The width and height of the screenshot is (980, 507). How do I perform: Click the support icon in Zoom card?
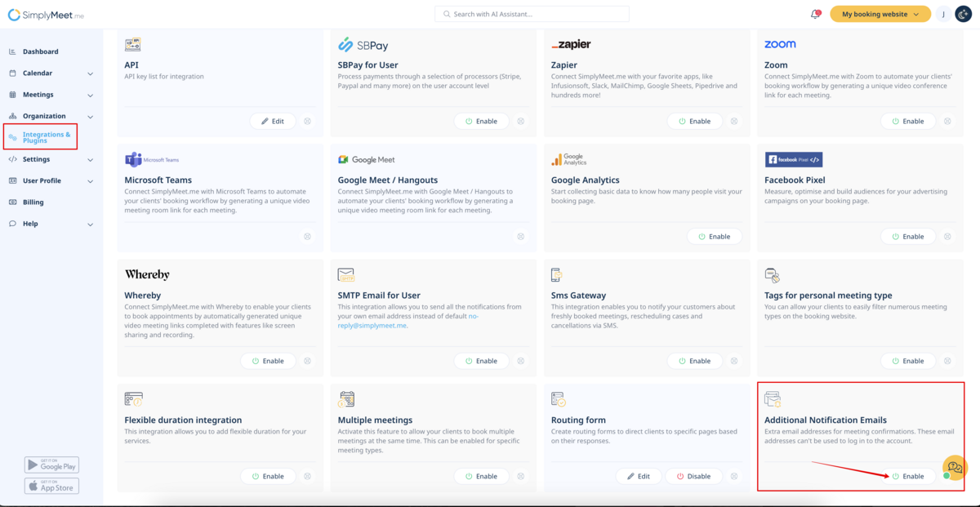tap(947, 121)
